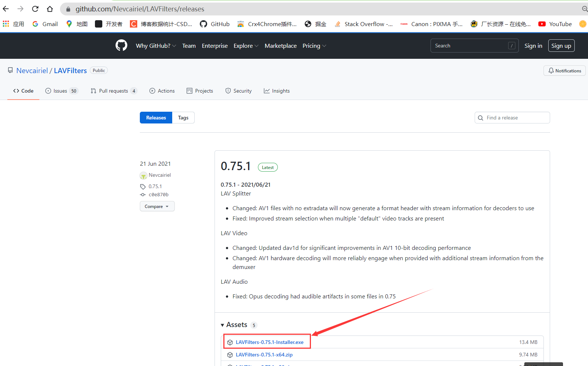Screen dimensions: 588x366
Task: Switch to Tags view
Action: pyautogui.click(x=183, y=118)
